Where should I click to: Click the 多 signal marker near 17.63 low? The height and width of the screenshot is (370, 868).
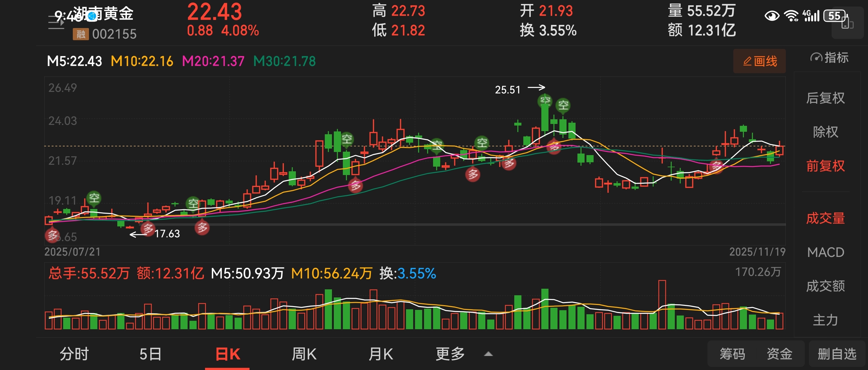pyautogui.click(x=147, y=229)
